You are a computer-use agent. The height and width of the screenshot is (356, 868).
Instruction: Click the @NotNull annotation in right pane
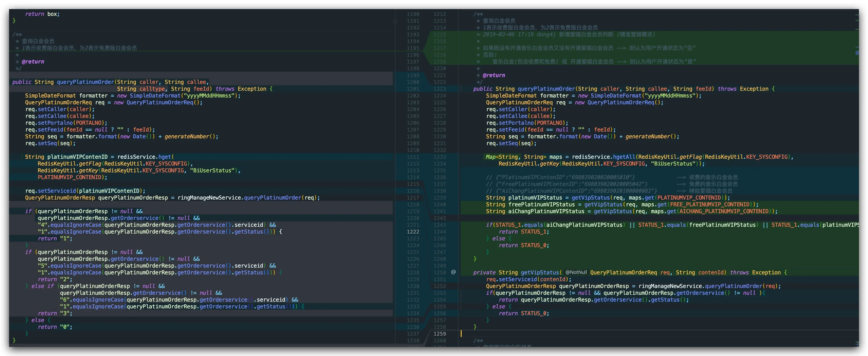pos(576,272)
